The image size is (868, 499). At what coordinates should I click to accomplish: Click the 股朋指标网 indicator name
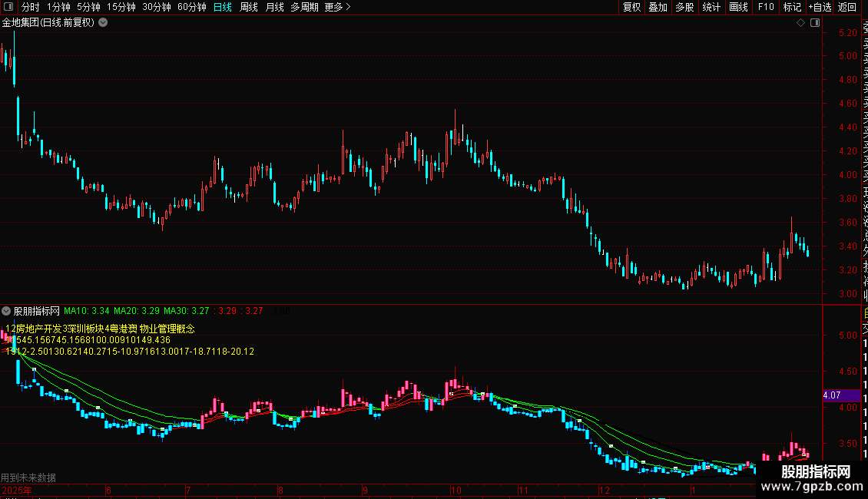click(x=37, y=311)
